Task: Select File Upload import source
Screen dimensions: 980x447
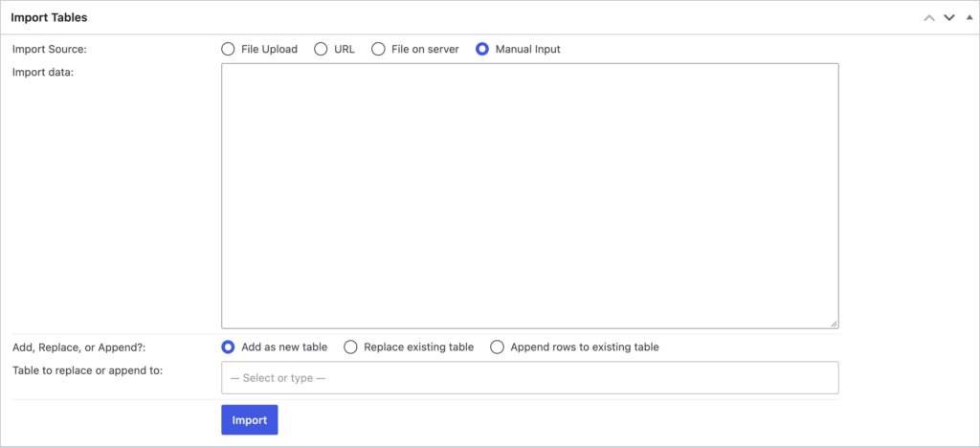Action: [x=228, y=50]
